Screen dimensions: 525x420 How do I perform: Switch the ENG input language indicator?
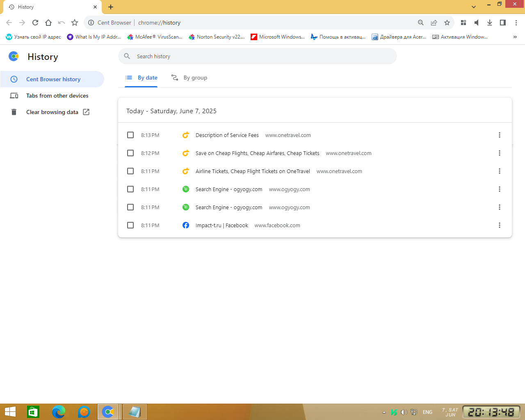point(427,412)
